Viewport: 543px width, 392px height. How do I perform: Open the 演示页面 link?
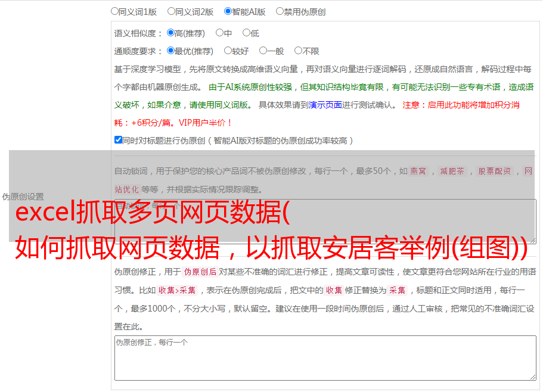pos(325,105)
